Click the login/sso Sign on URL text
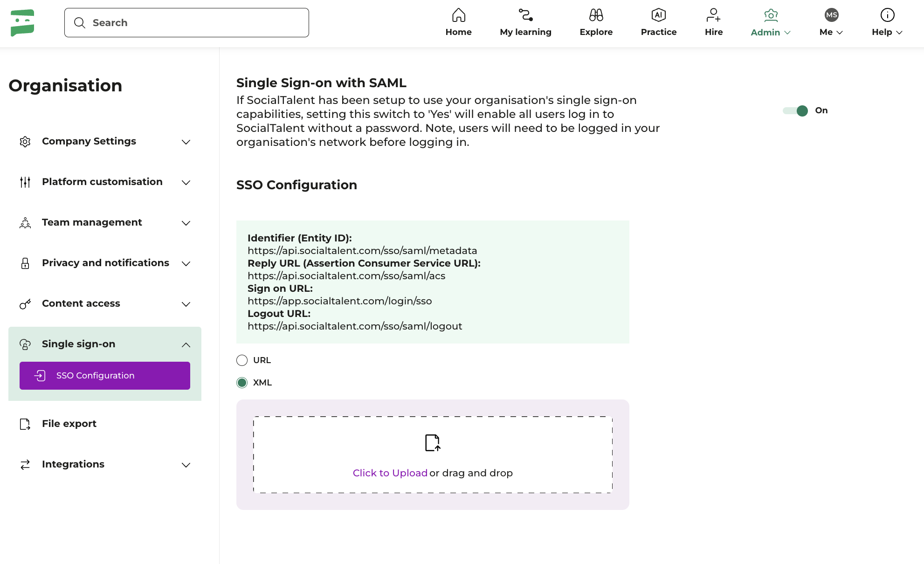 coord(339,301)
